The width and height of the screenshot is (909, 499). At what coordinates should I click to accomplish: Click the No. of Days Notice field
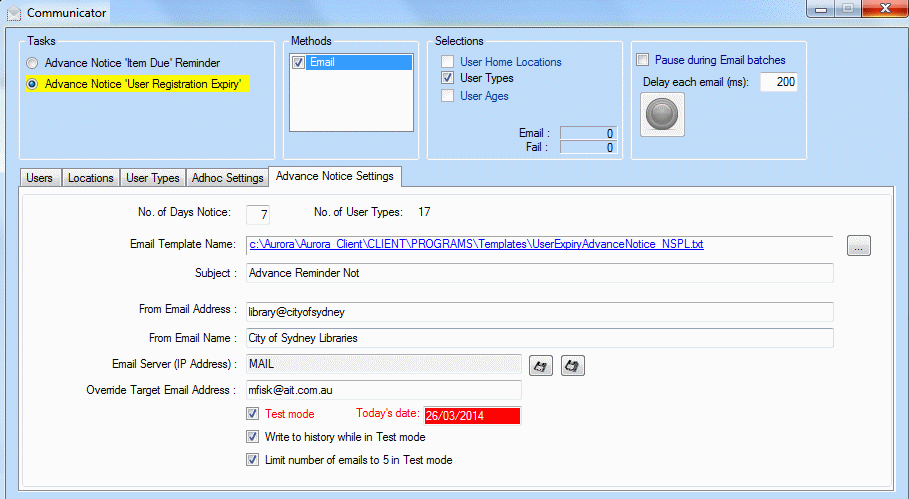point(257,214)
